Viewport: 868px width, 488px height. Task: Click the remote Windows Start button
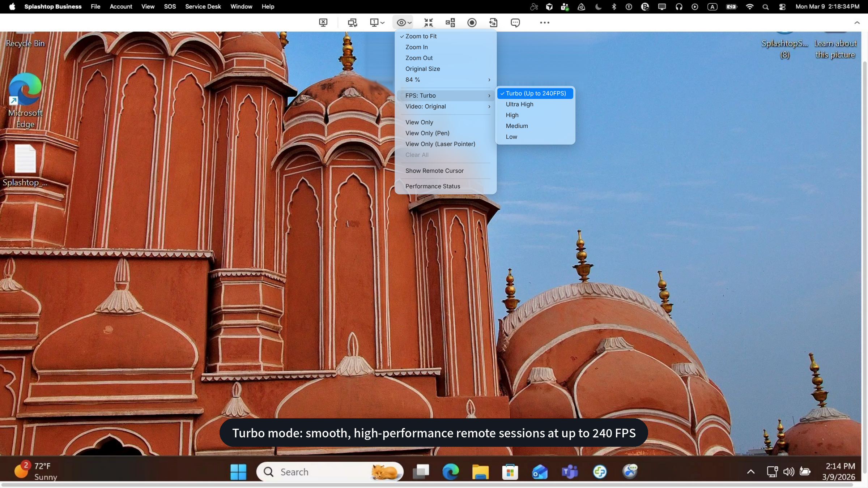238,472
